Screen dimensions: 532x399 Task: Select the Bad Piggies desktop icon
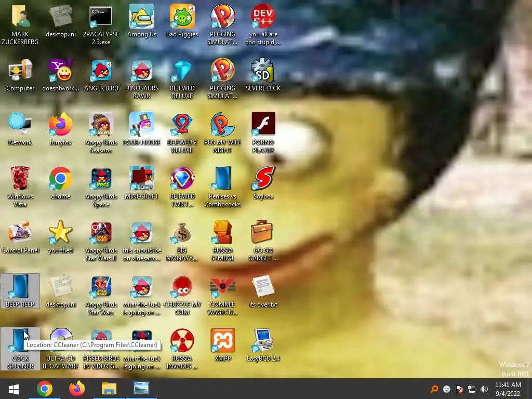[182, 16]
